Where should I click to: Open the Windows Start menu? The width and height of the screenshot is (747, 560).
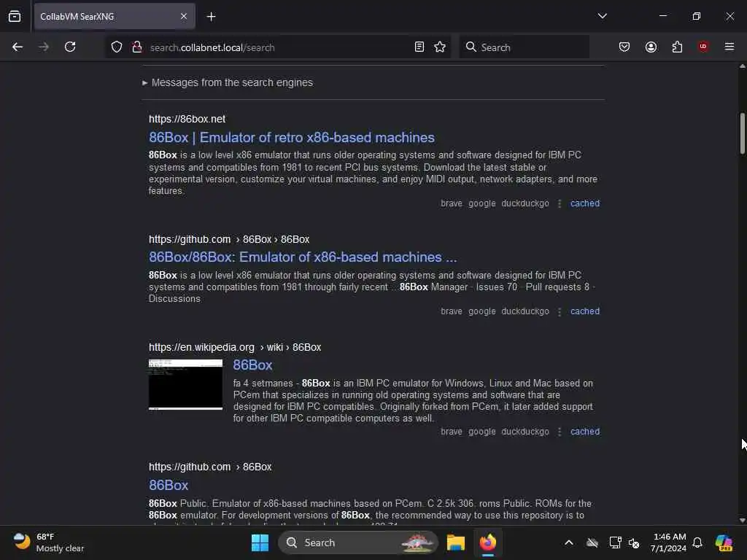coord(260,542)
